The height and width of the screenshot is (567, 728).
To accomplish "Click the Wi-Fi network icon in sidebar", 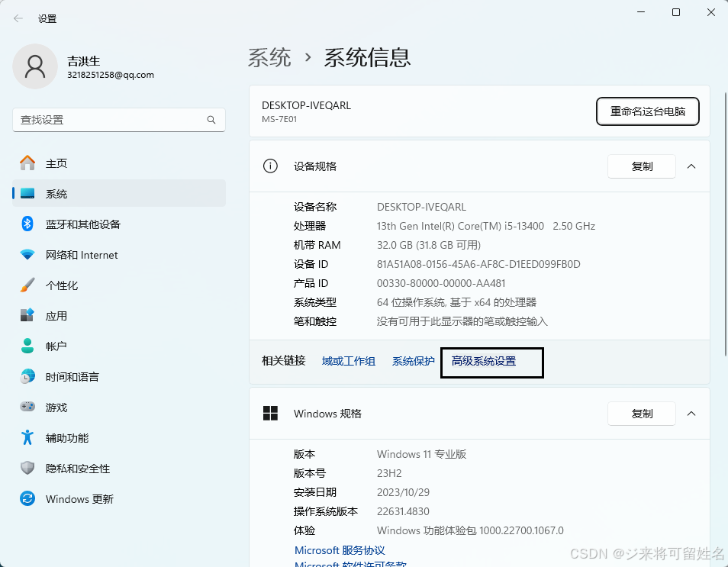I will point(27,254).
